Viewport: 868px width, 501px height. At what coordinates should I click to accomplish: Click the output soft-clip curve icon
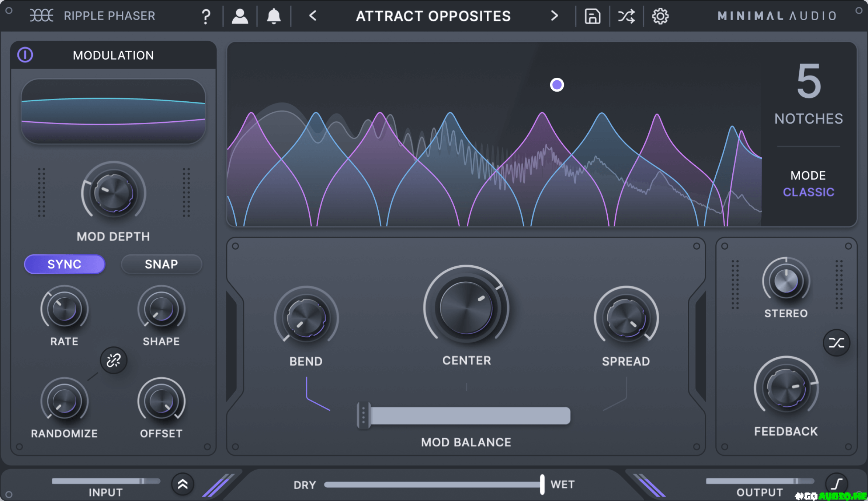[x=837, y=483]
